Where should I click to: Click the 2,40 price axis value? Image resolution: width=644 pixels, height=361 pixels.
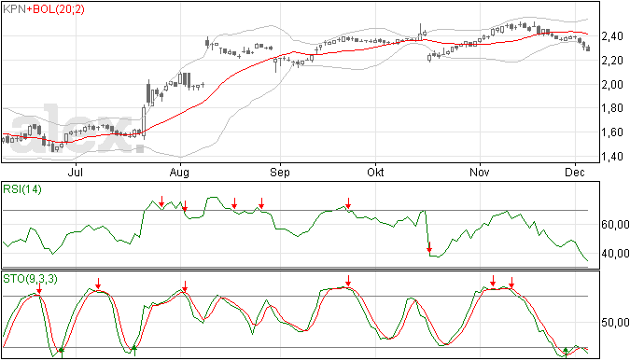pyautogui.click(x=612, y=36)
